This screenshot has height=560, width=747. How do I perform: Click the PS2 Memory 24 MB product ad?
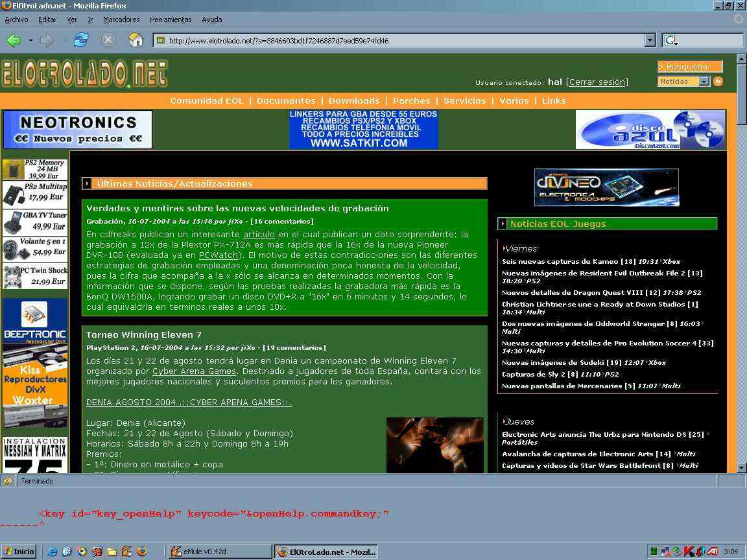tap(35, 169)
